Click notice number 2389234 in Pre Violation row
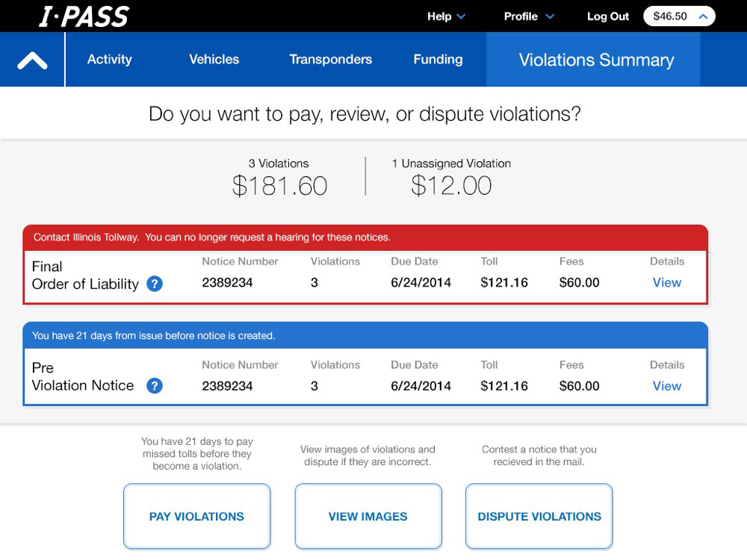This screenshot has width=747, height=560. (227, 386)
